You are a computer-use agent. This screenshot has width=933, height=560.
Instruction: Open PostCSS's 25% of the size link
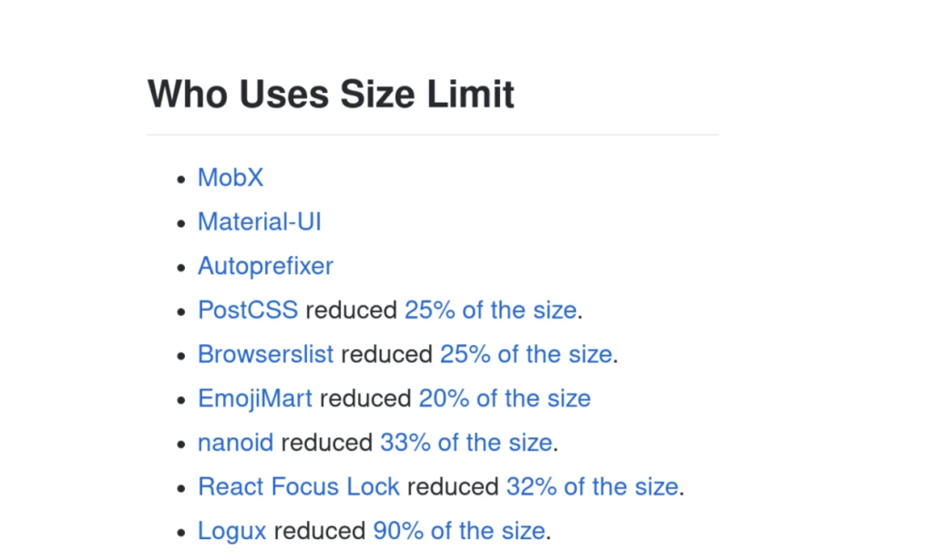point(491,310)
